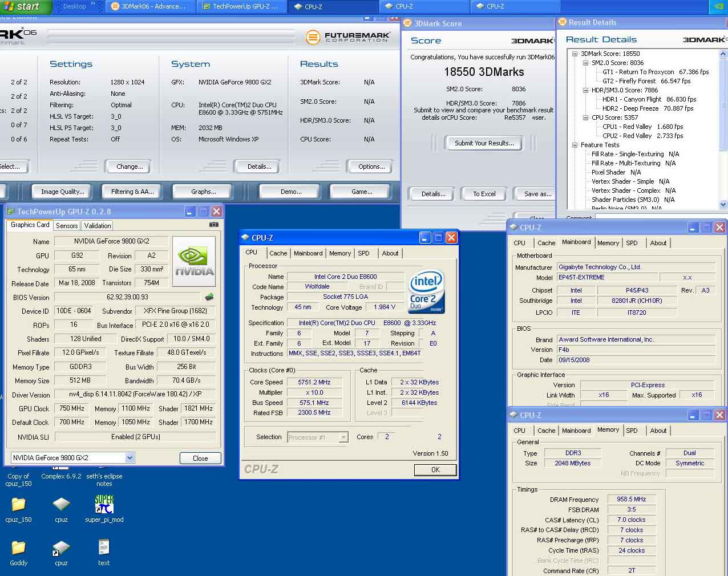The image size is (728, 576).
Task: Click the 3DMark Score window title icon
Action: (407, 23)
